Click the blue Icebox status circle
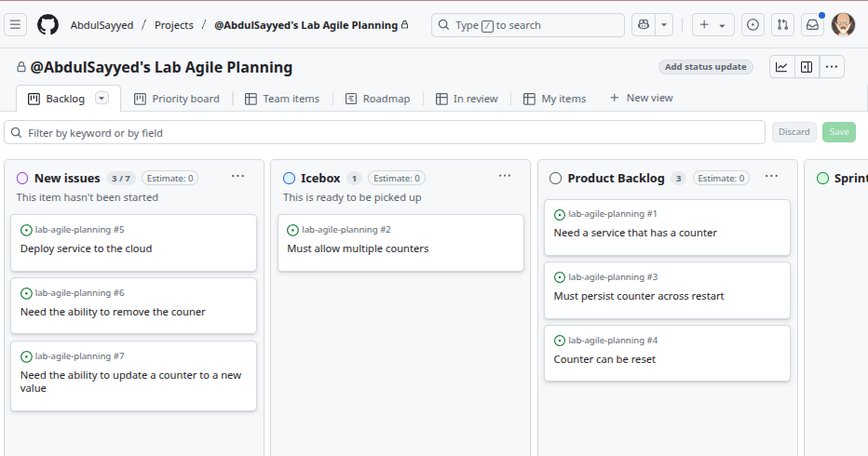The image size is (868, 456). click(289, 178)
